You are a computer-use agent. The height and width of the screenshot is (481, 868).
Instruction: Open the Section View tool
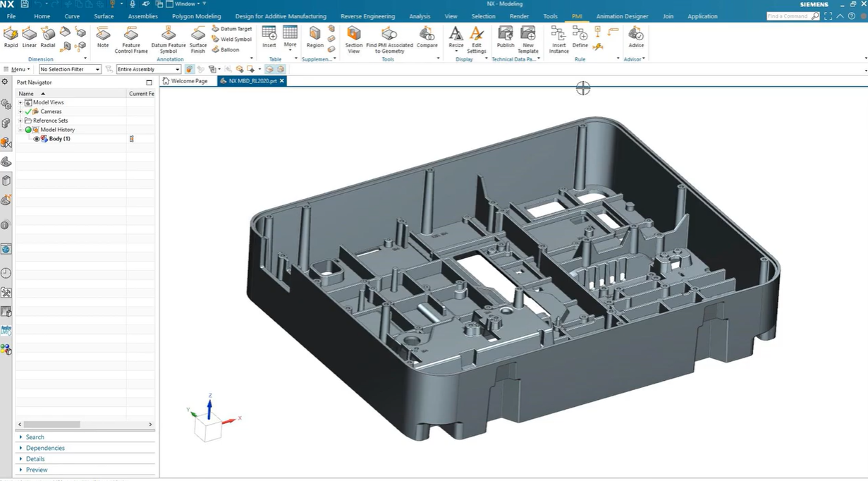pyautogui.click(x=354, y=40)
